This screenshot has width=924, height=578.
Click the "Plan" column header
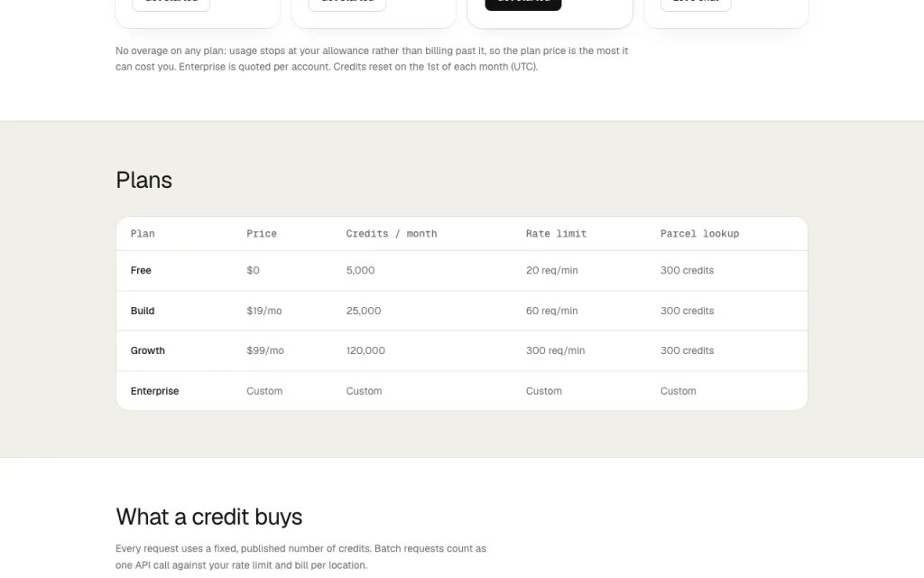pos(143,234)
